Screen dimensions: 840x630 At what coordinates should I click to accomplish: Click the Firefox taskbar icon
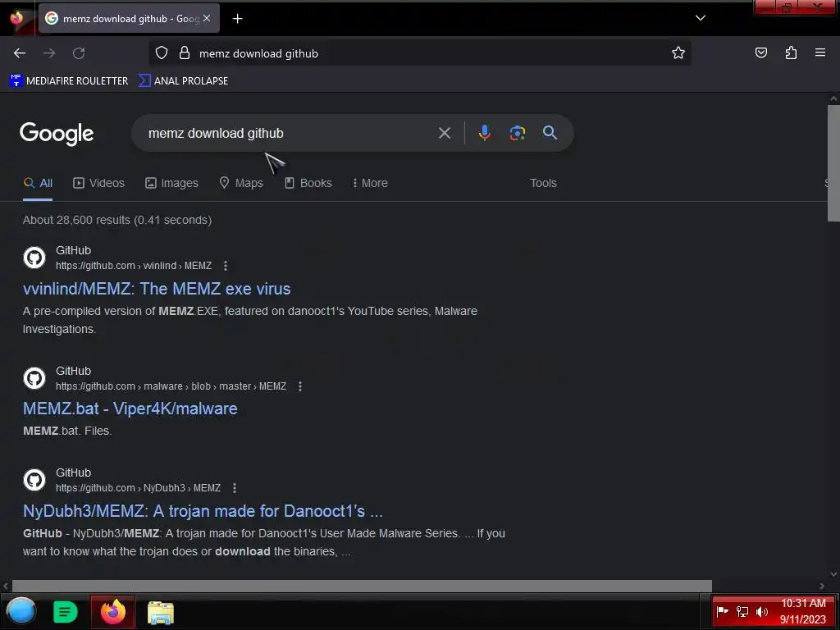click(112, 612)
